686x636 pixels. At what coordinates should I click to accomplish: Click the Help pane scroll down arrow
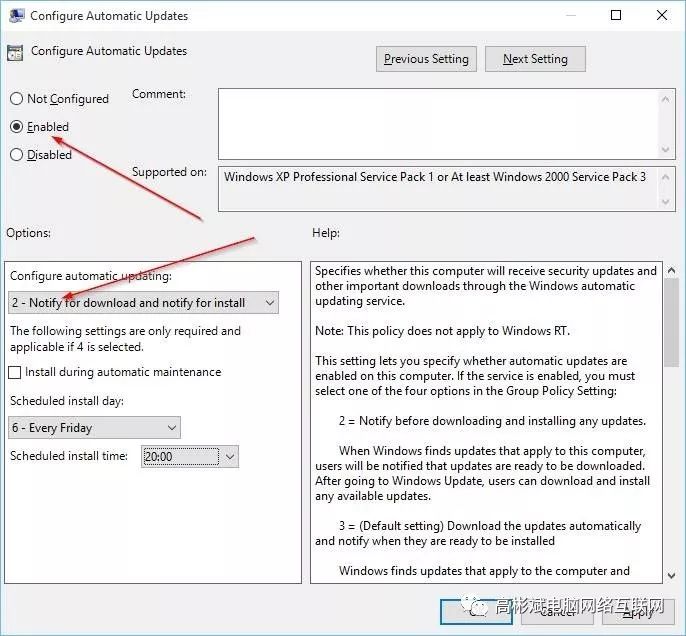click(671, 576)
